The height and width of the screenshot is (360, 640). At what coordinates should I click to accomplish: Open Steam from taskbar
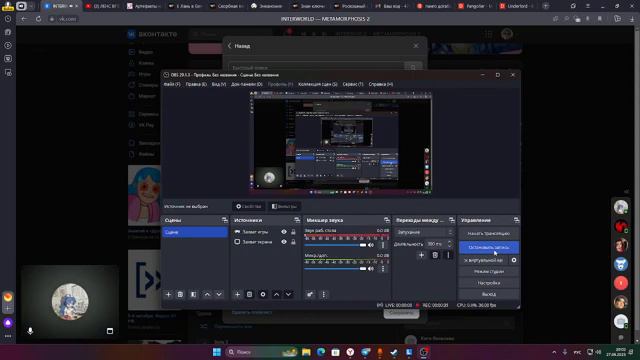click(x=394, y=352)
